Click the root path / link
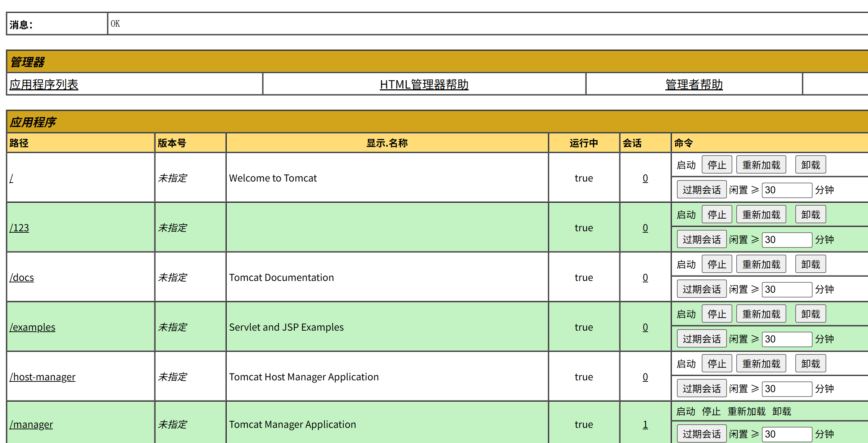Image resolution: width=868 pixels, height=443 pixels. [x=12, y=178]
